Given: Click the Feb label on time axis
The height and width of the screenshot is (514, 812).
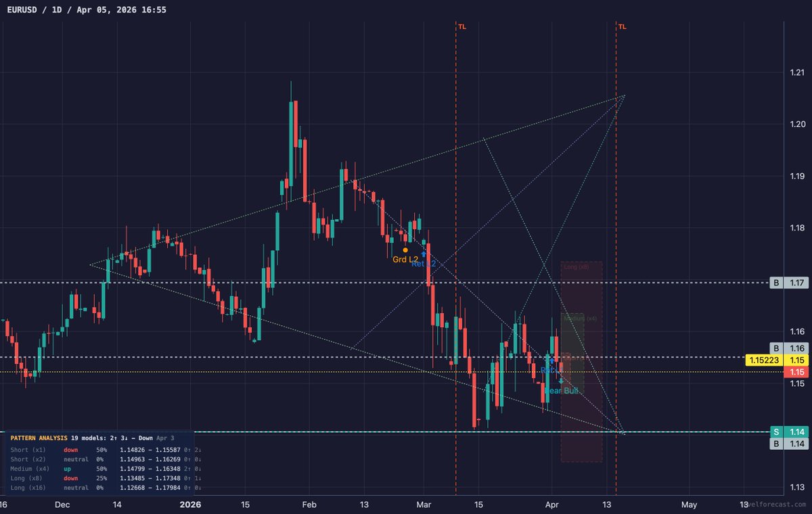Looking at the screenshot, I should click(x=309, y=505).
